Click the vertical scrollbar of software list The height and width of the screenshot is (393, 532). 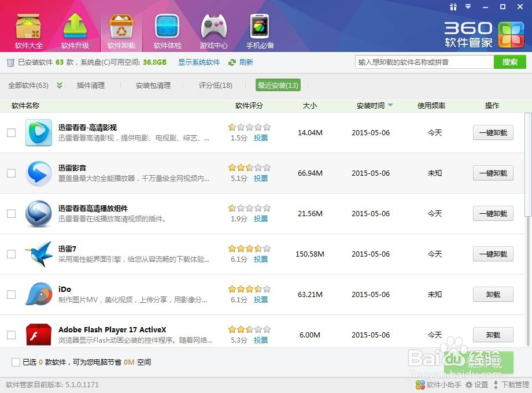(527, 165)
